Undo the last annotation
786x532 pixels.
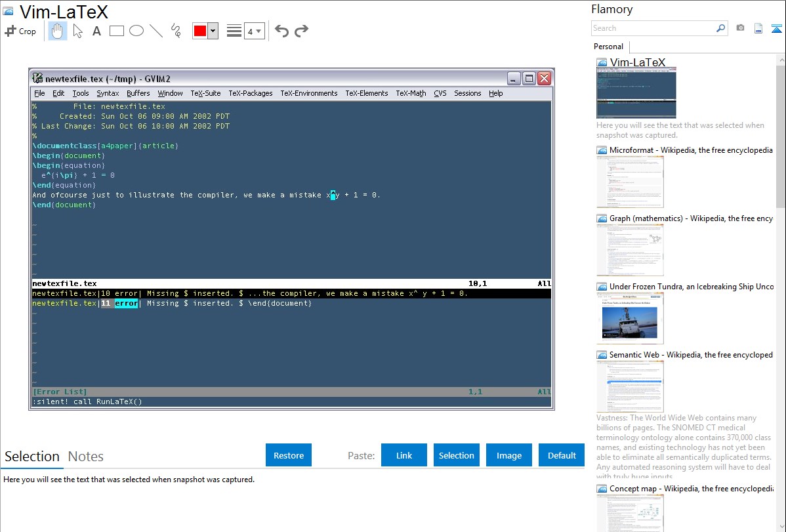(x=281, y=31)
